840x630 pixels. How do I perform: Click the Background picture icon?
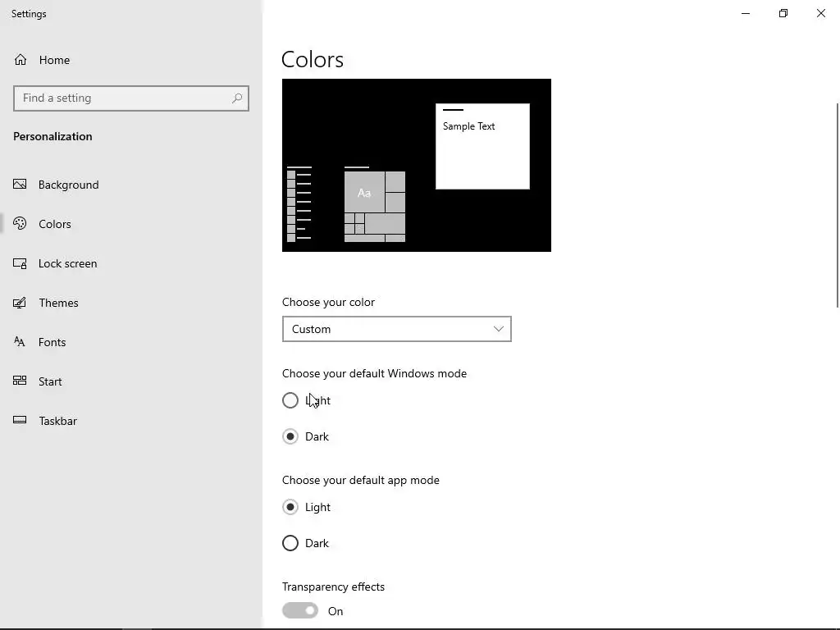point(21,185)
